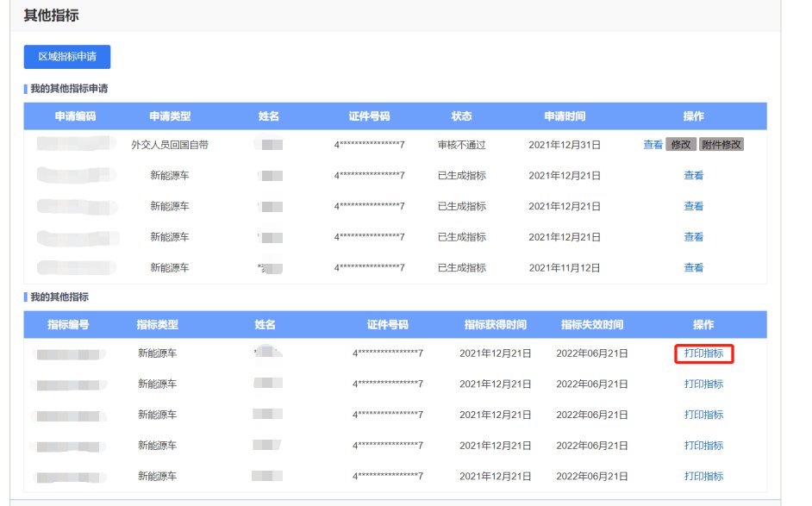This screenshot has height=506, width=812.
Task: Print the last indicator in the list
Action: (703, 477)
